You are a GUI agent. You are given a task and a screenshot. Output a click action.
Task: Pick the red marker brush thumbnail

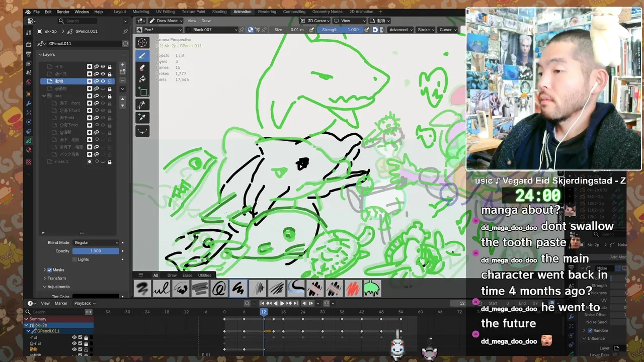point(353,288)
